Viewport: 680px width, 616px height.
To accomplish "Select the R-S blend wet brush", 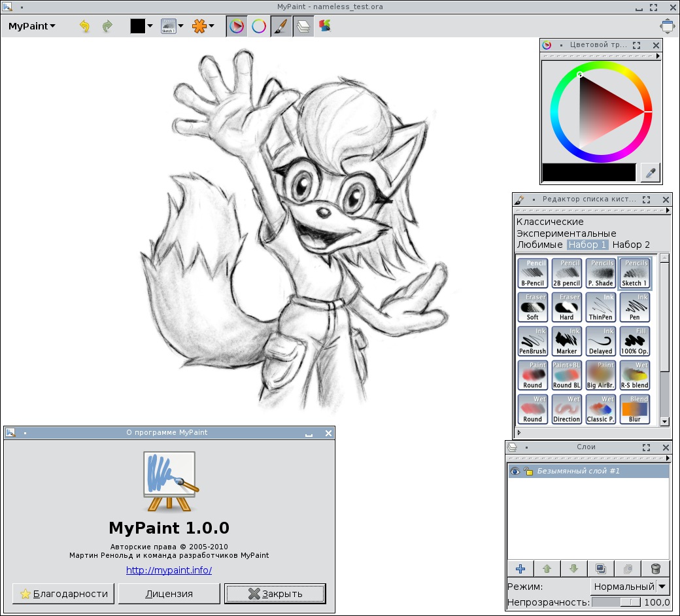I will tap(634, 375).
